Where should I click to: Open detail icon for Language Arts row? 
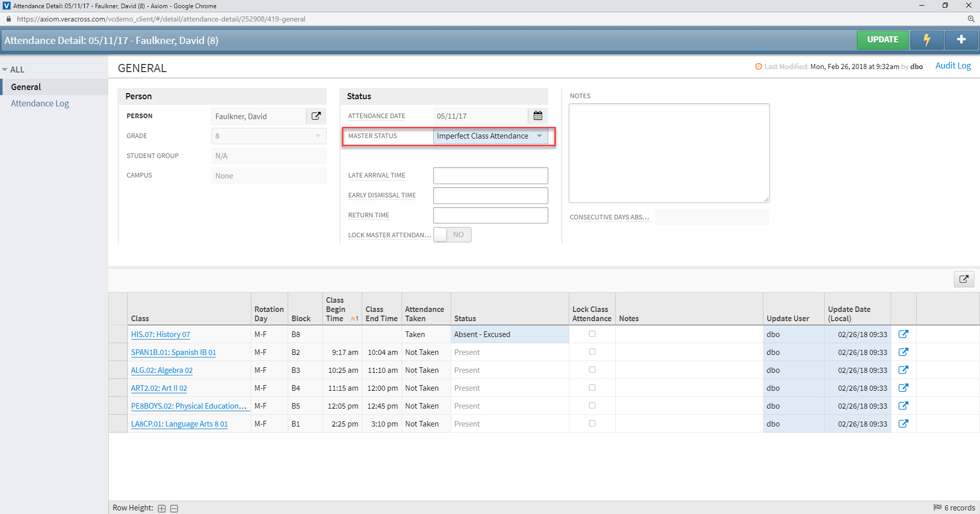point(903,423)
